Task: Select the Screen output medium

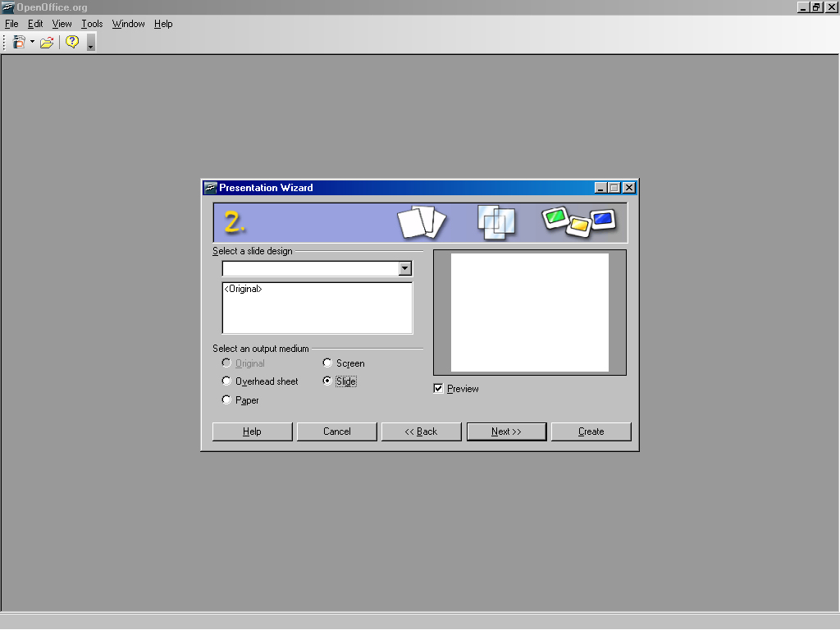Action: 327,363
